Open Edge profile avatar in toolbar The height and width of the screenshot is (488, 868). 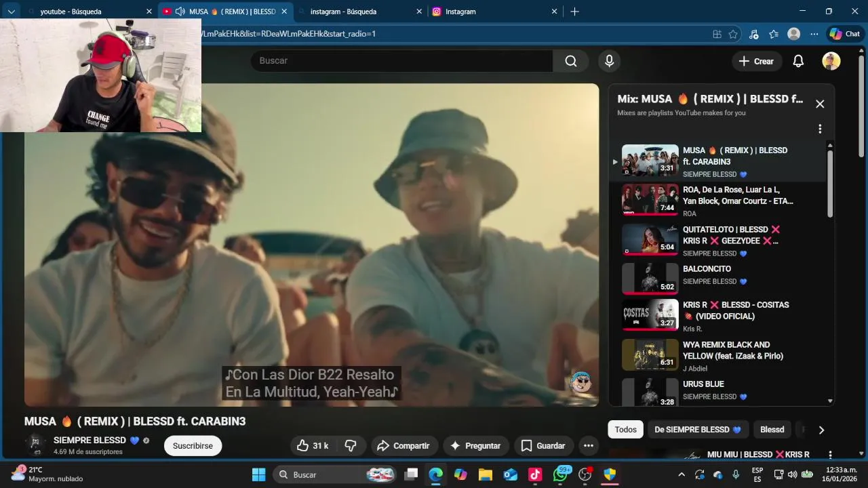(793, 34)
